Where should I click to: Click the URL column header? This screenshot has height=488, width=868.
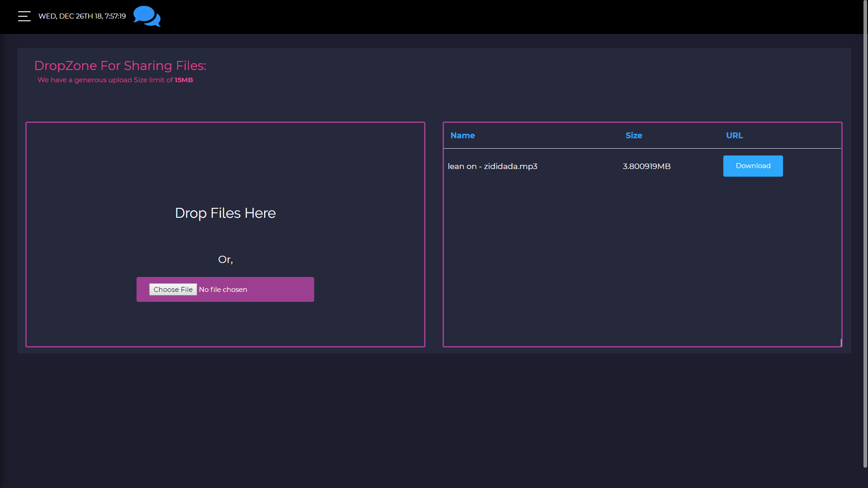click(734, 136)
